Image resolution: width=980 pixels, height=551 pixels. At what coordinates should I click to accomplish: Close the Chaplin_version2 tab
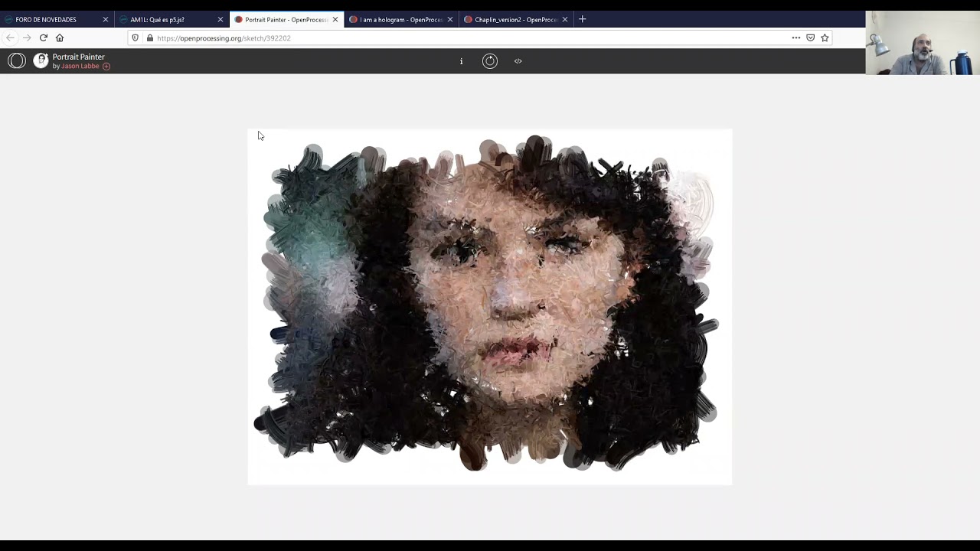pyautogui.click(x=565, y=19)
